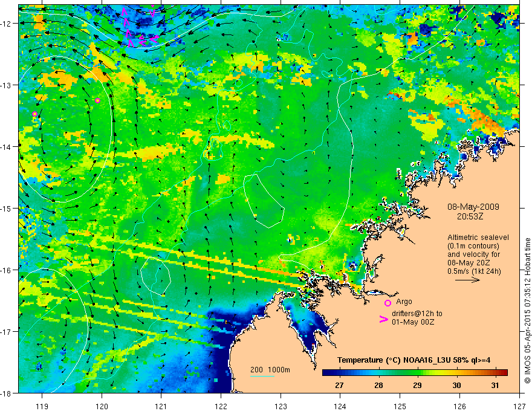This screenshot has width=532, height=411.
Task: Click the colorbar tick label '30'
Action: click(456, 385)
